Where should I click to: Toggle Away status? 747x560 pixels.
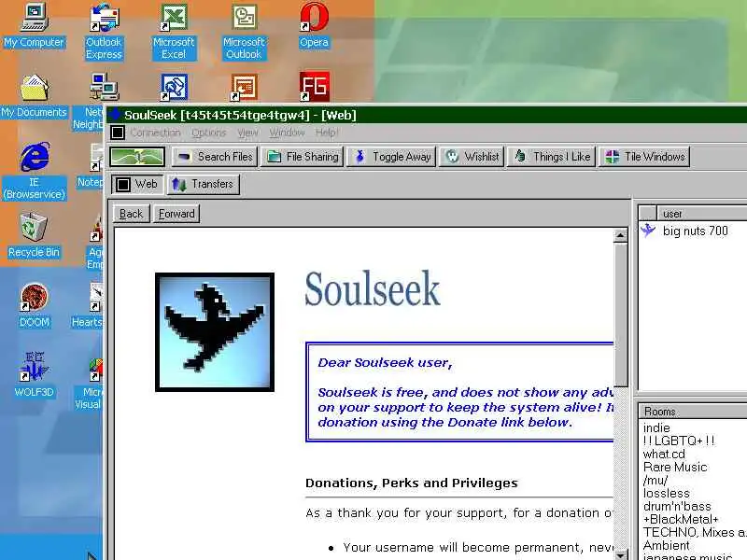pos(391,157)
